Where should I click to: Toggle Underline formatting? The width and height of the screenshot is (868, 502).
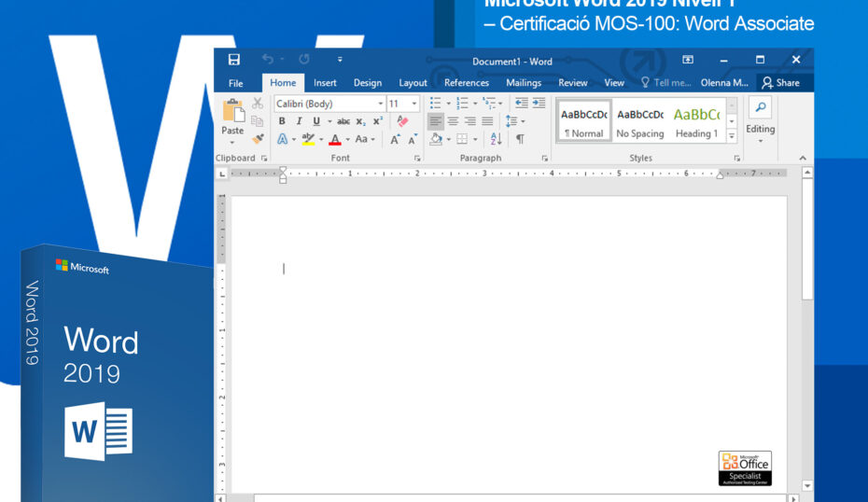[316, 121]
